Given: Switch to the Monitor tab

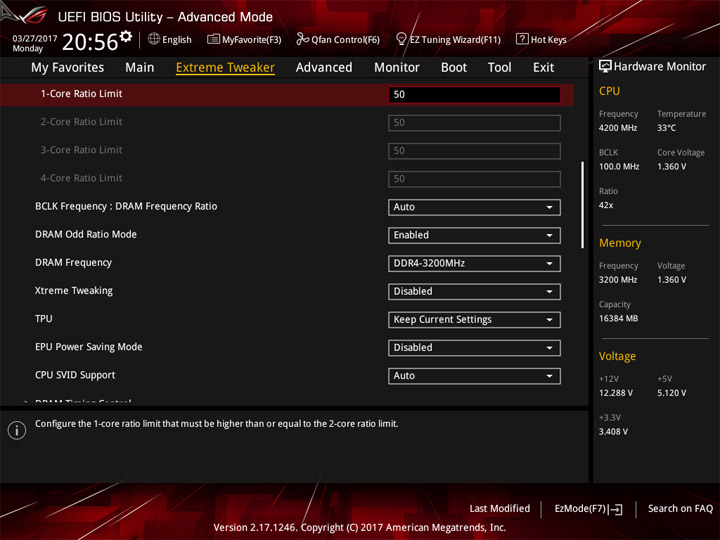Looking at the screenshot, I should click(x=397, y=68).
